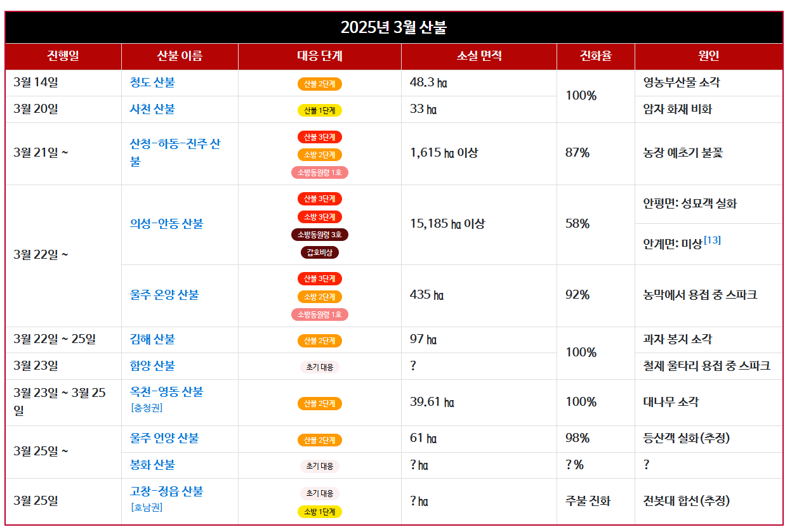
Task: Open the 울주 온양 산불 link
Action: point(164,295)
